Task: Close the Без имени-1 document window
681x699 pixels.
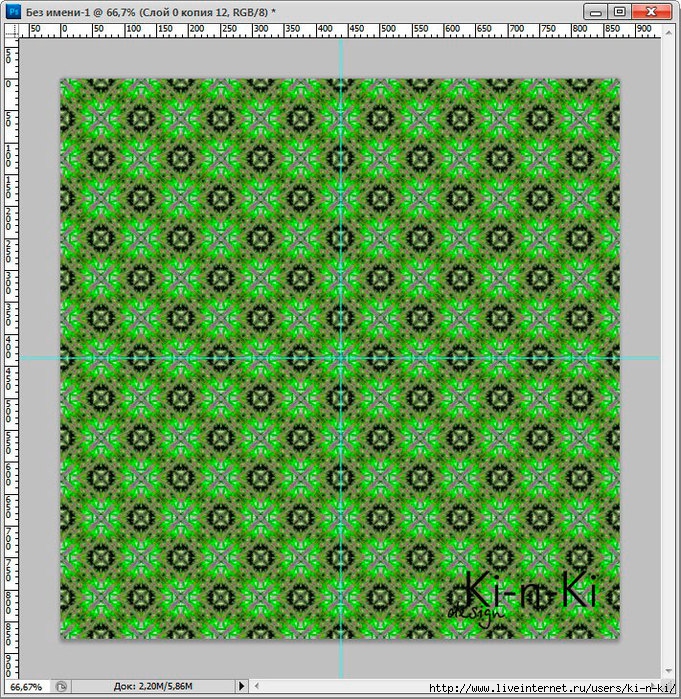Action: pyautogui.click(x=652, y=12)
